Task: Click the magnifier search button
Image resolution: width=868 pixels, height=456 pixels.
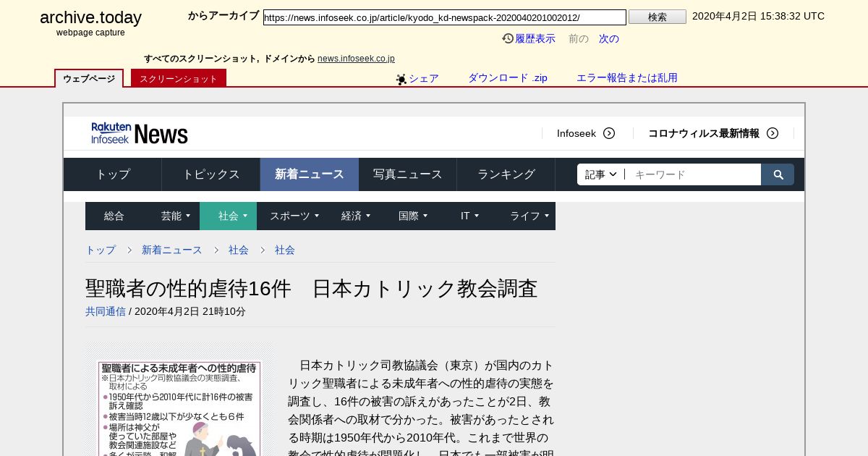Action: pos(778,174)
